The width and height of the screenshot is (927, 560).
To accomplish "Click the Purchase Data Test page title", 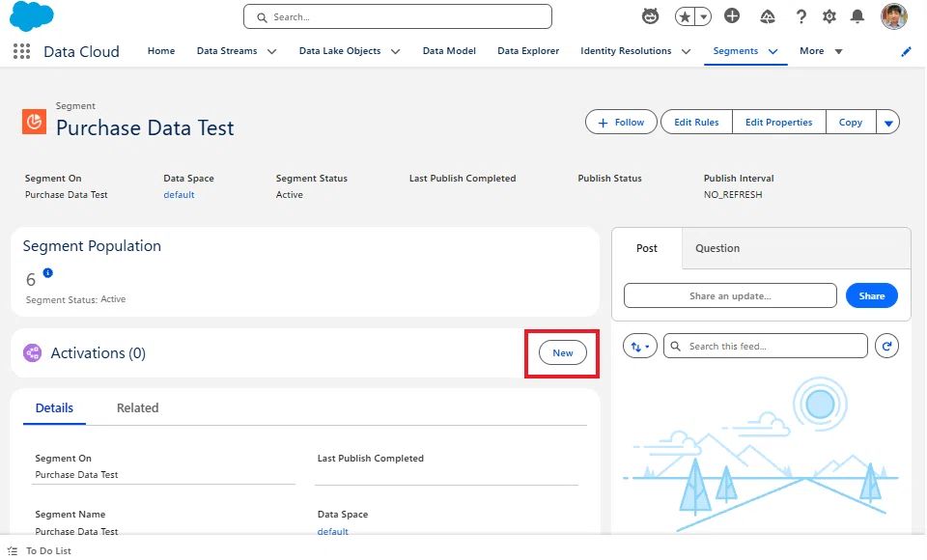I will click(145, 128).
